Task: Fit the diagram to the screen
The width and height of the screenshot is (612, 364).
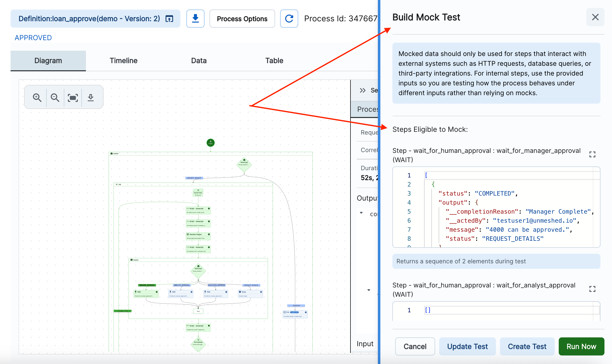Action: [73, 97]
